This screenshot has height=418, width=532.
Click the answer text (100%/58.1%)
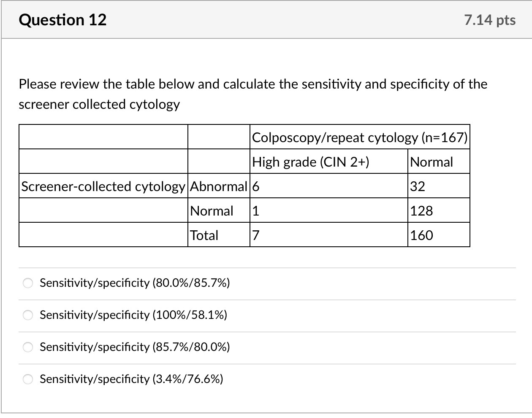point(133,315)
